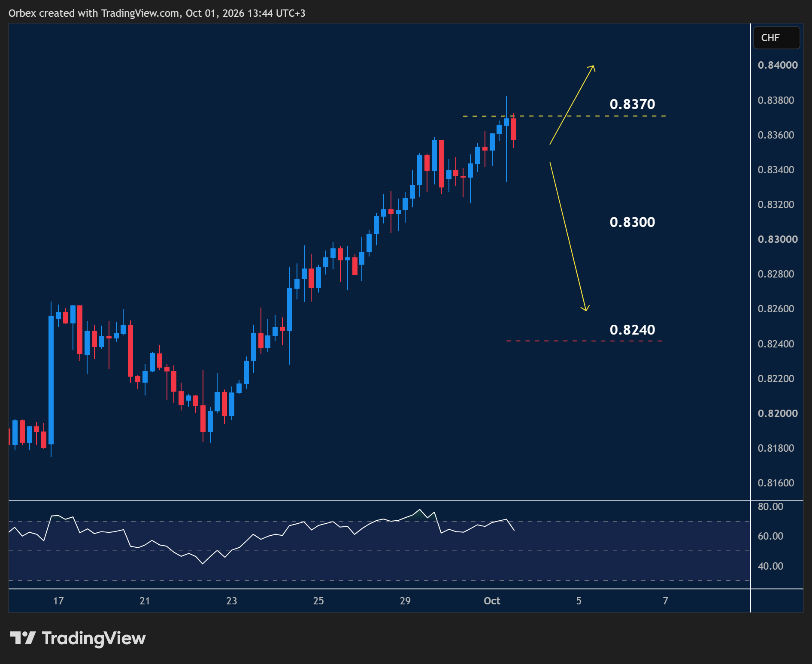This screenshot has height=664, width=812.
Task: Select the 0.82400 price scale value
Action: coord(776,344)
